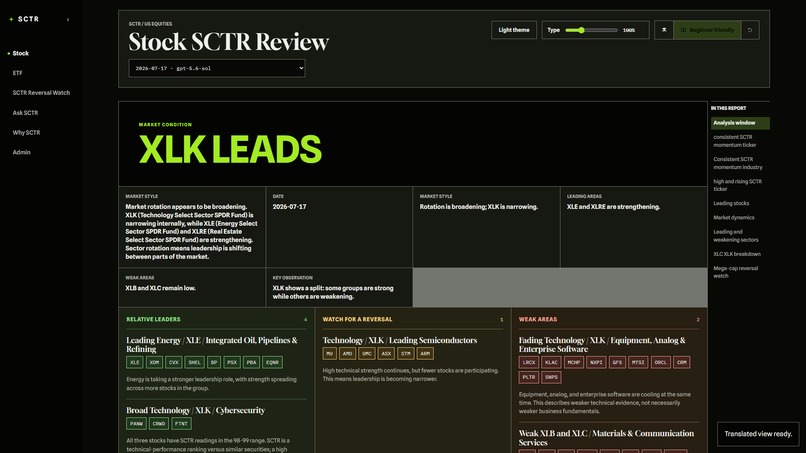806x453 pixels.
Task: Click the FTNT ticker chip
Action: [181, 424]
